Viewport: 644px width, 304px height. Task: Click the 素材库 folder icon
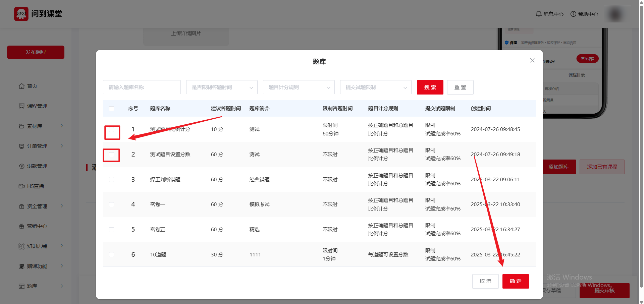(x=21, y=126)
